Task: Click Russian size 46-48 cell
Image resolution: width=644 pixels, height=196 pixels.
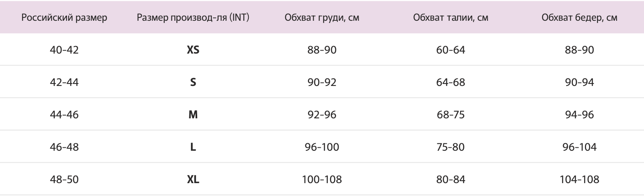Action: tap(64, 147)
